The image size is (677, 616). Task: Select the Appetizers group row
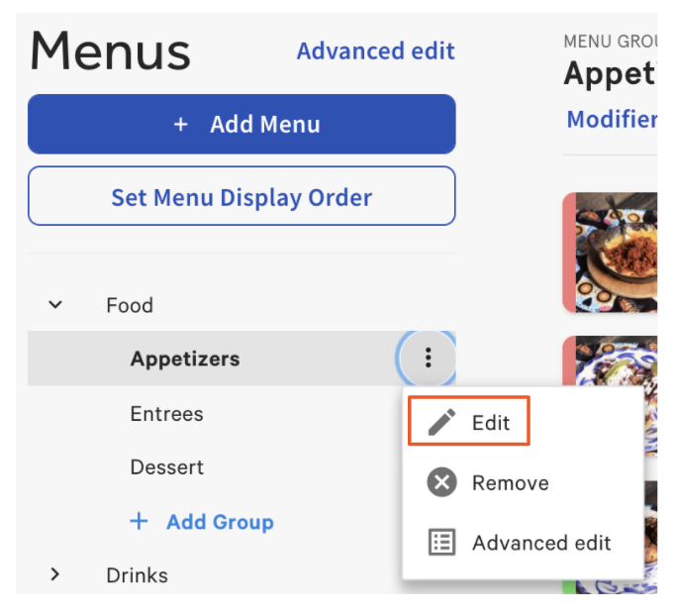coord(185,359)
